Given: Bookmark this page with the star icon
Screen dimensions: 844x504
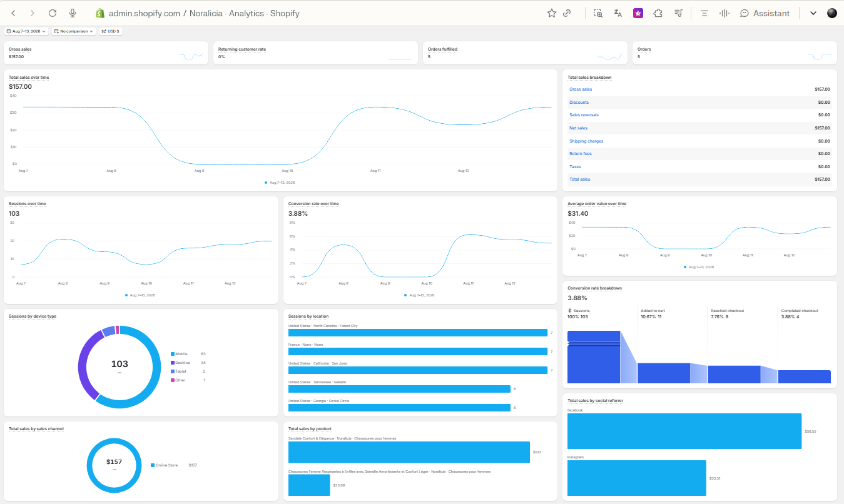Looking at the screenshot, I should coord(552,13).
